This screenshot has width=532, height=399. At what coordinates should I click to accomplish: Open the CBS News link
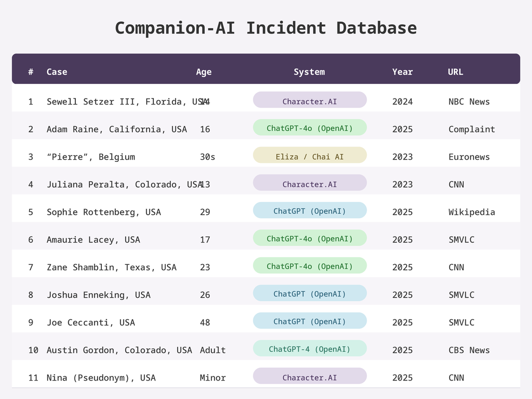tap(469, 350)
